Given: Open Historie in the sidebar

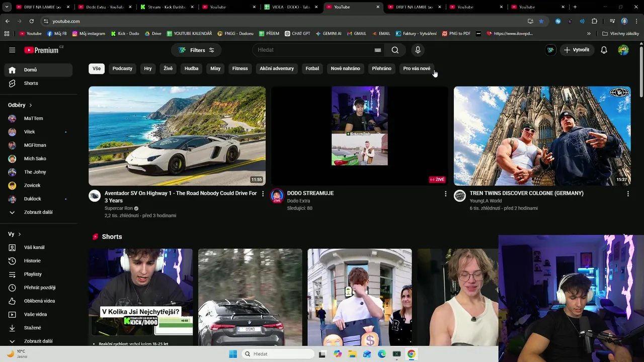Looking at the screenshot, I should (x=38, y=260).
